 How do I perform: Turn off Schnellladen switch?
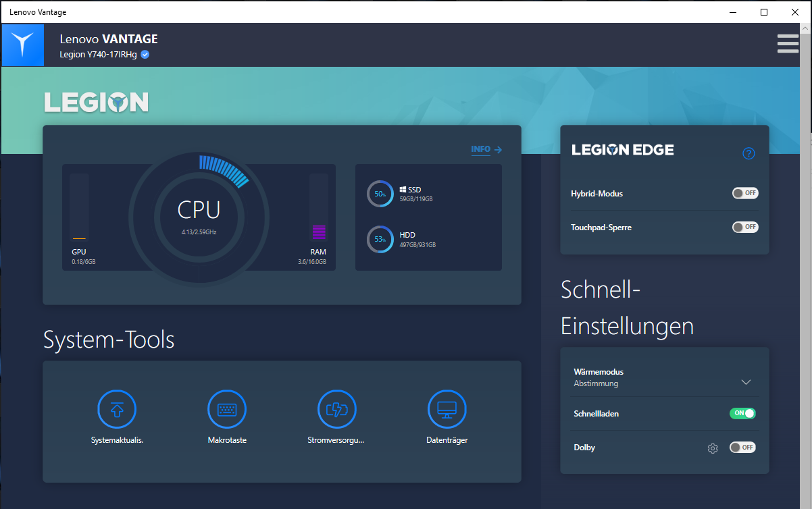point(742,413)
